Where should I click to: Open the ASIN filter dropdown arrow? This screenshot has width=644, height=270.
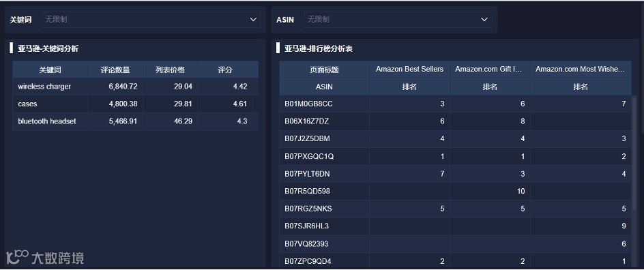(x=484, y=19)
